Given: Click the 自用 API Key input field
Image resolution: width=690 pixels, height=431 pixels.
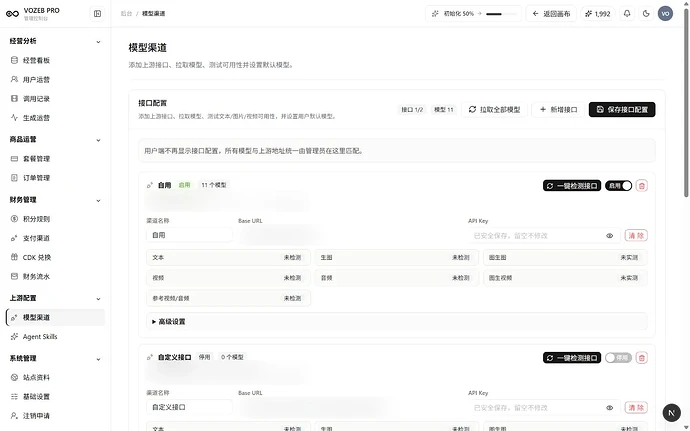Looking at the screenshot, I should tap(544, 236).
